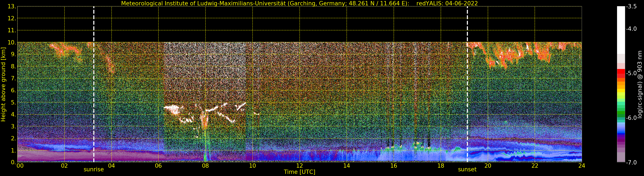This screenshot has width=644, height=176.
Task: Click the '8.' tick on the height axis
Action: (13, 66)
